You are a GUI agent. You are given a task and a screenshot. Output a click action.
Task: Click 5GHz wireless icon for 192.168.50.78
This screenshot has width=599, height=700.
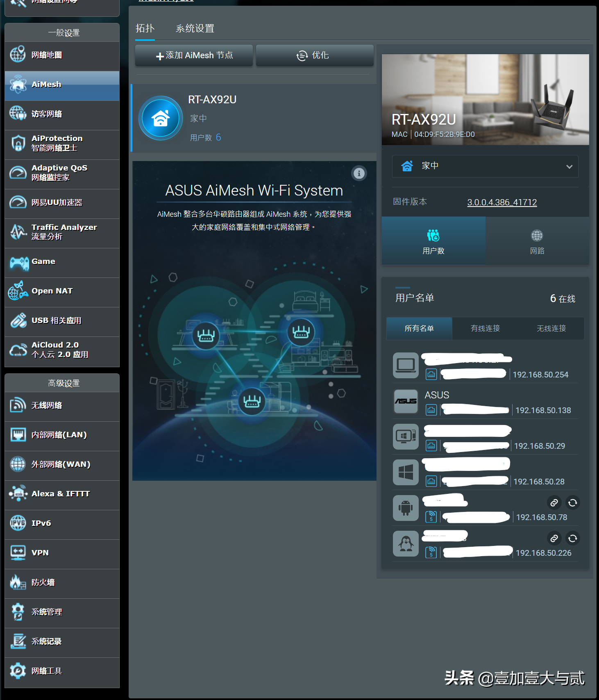431,516
